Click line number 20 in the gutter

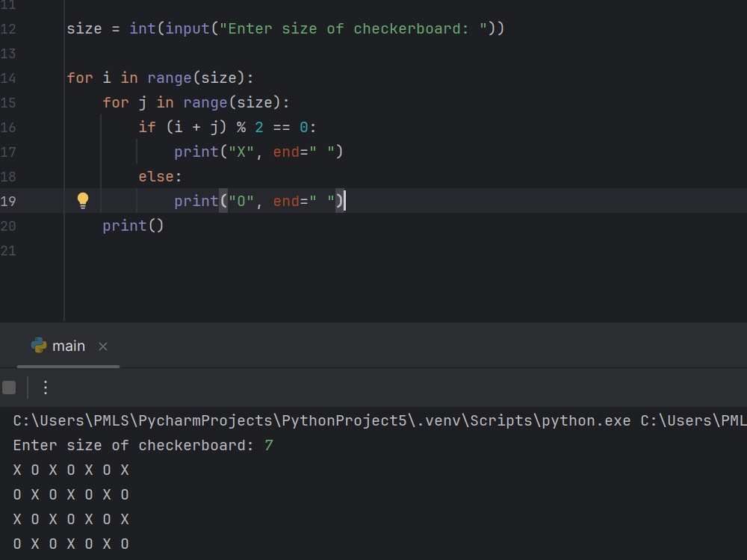[8, 226]
